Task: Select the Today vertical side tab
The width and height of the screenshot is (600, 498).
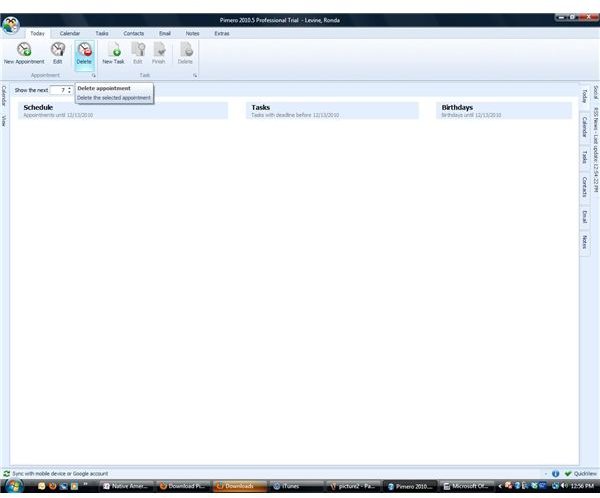Action: pyautogui.click(x=584, y=96)
